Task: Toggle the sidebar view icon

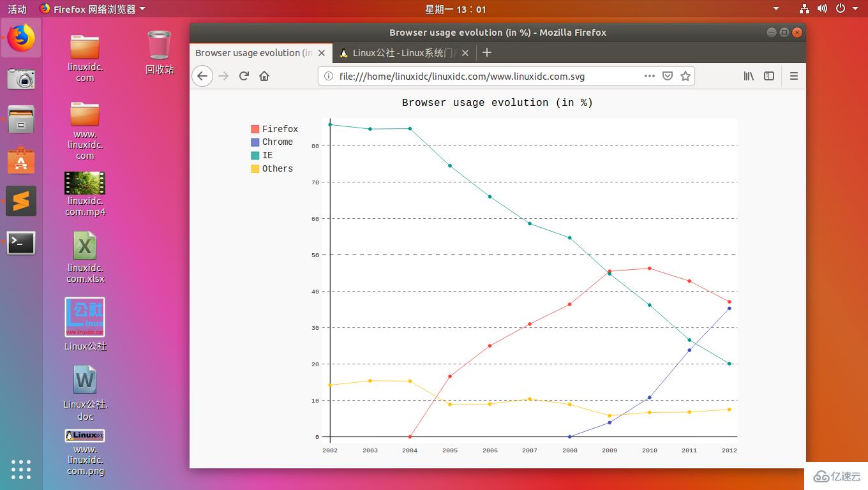Action: (x=769, y=76)
